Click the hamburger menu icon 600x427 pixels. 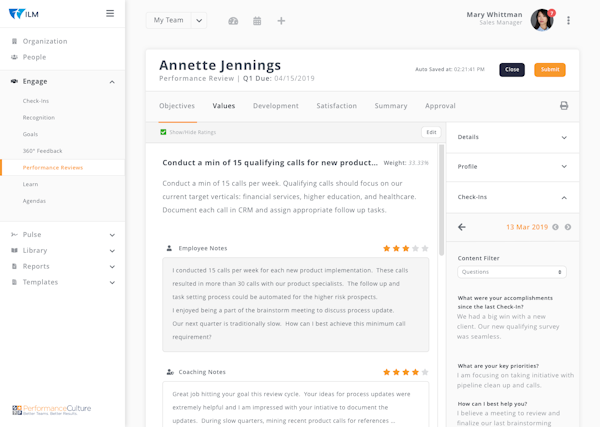point(110,14)
